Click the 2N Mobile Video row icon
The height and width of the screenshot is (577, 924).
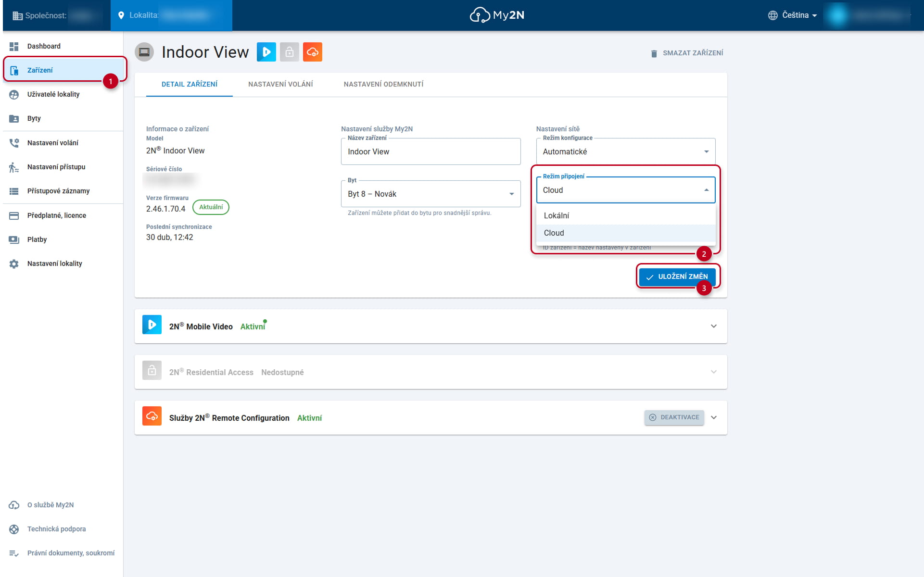pyautogui.click(x=152, y=325)
